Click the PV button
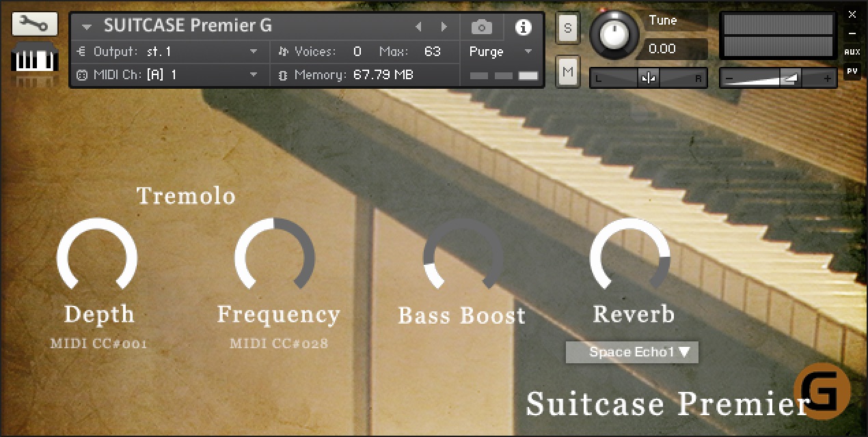The height and width of the screenshot is (437, 868). tap(852, 71)
